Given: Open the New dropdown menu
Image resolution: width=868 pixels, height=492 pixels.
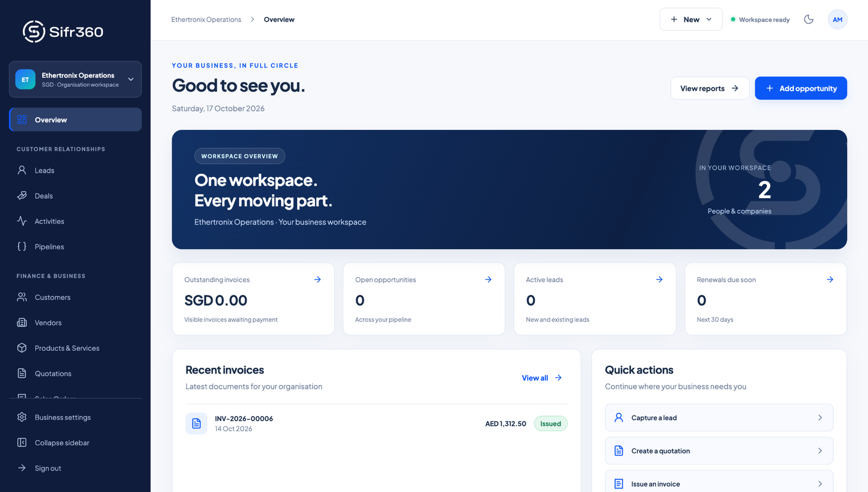Looking at the screenshot, I should pyautogui.click(x=691, y=20).
